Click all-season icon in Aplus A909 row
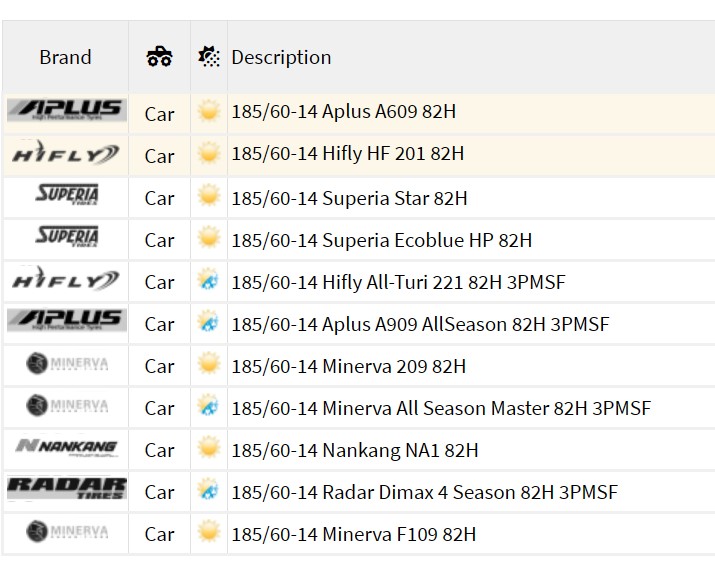 click(209, 321)
